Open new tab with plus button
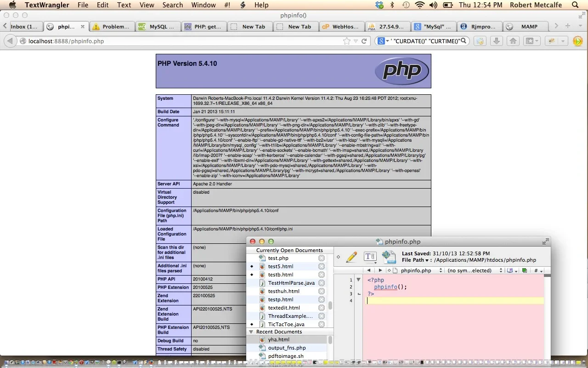The height and width of the screenshot is (368, 588). [x=568, y=26]
